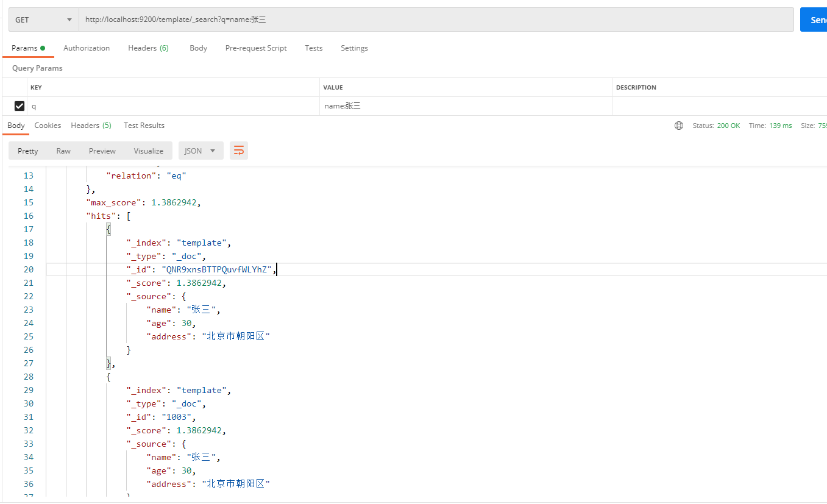Open the GET method dropdown
Image resolution: width=827 pixels, height=504 pixels.
[x=43, y=20]
